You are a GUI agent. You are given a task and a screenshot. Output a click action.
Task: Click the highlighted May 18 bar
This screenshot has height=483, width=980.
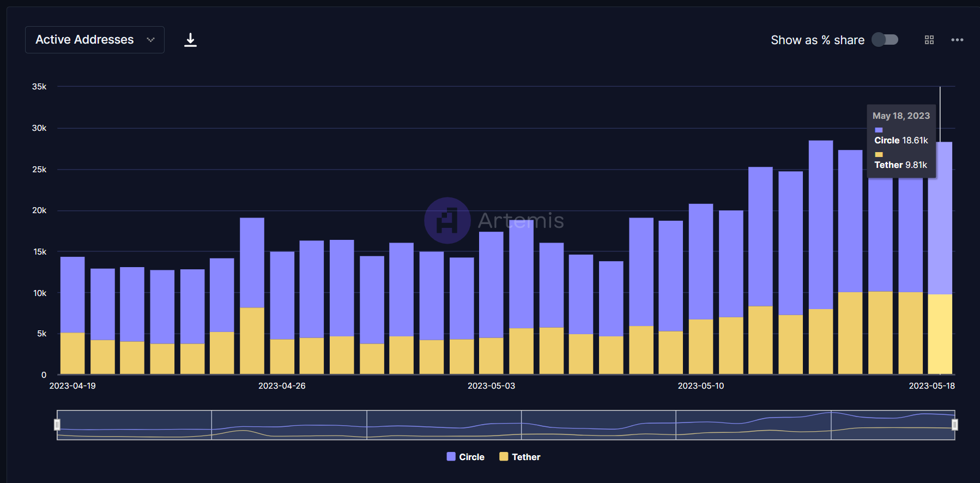(x=940, y=258)
